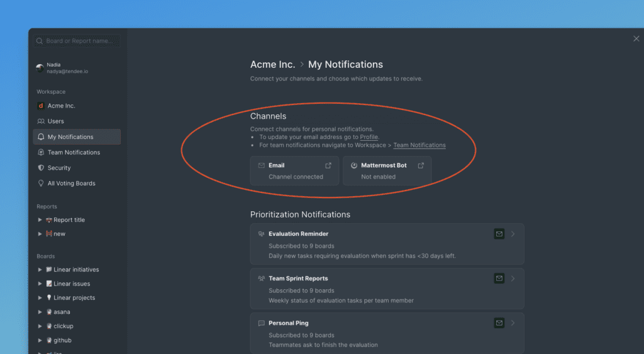
Task: Open the Team Notifications menu item
Action: (74, 152)
